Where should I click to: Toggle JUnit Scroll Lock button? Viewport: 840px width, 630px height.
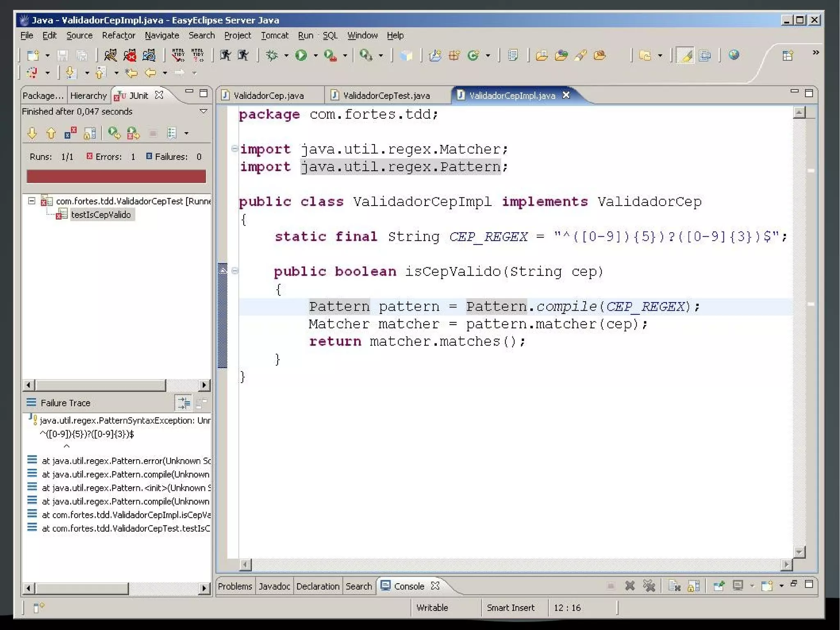click(89, 133)
